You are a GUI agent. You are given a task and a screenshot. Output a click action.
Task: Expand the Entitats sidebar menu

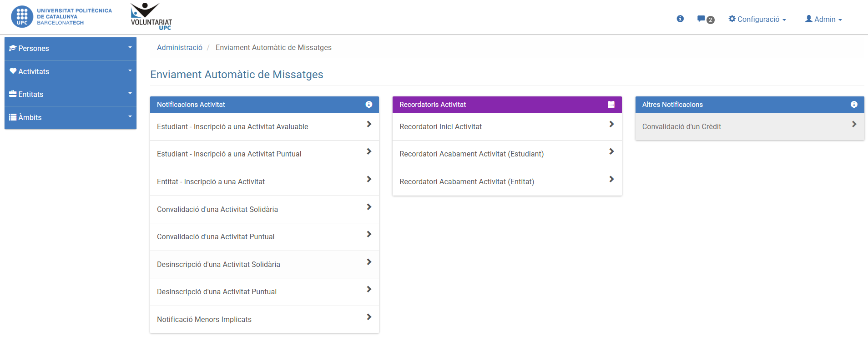point(71,95)
